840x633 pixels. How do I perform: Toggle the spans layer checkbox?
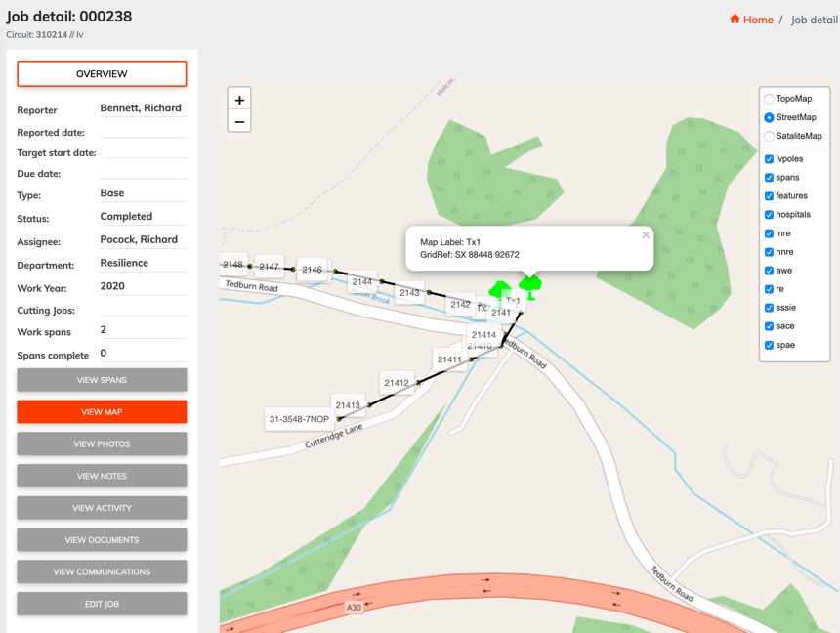point(770,178)
